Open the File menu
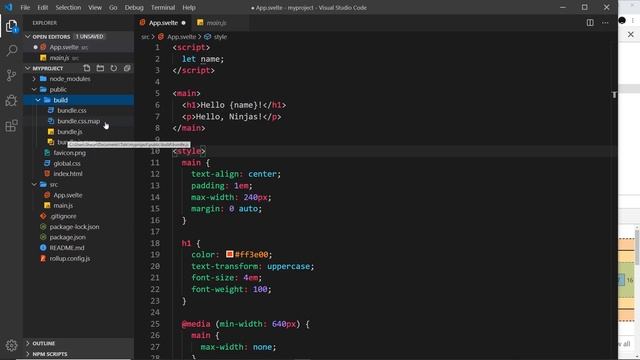This screenshot has width=640, height=360. 25,7
